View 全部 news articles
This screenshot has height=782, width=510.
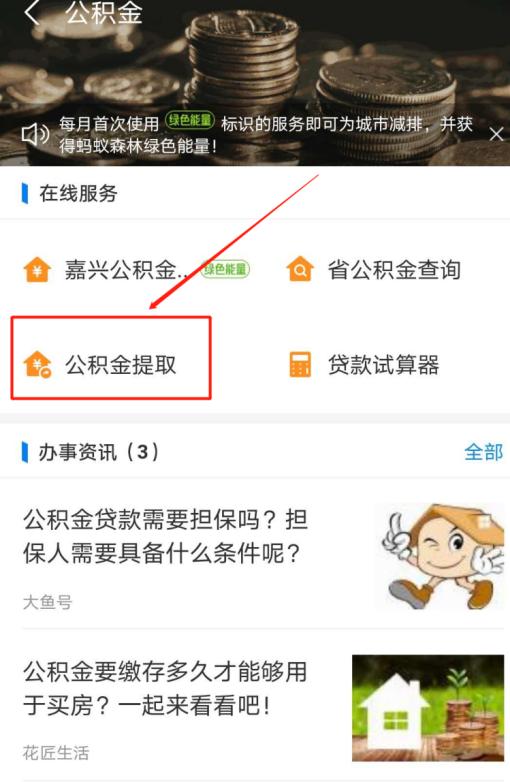[x=483, y=452]
